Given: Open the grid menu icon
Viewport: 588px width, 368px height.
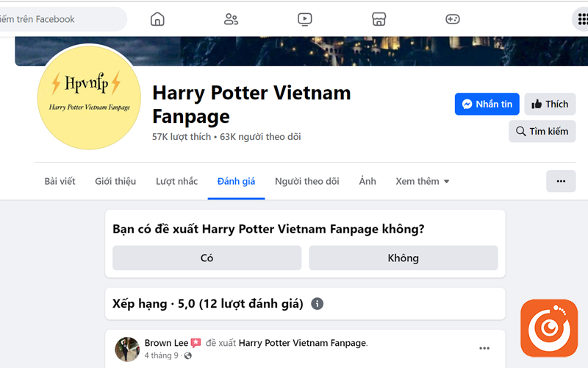Looking at the screenshot, I should (582, 19).
